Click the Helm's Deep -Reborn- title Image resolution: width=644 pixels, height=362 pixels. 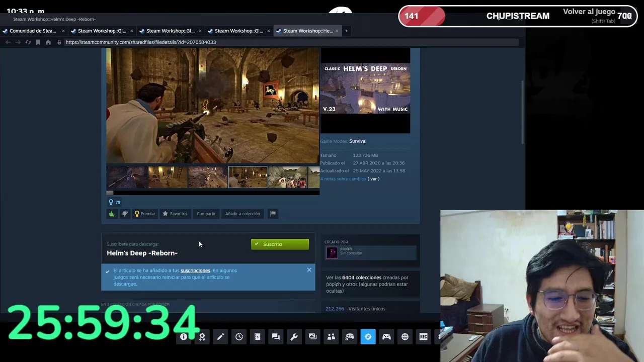click(142, 253)
